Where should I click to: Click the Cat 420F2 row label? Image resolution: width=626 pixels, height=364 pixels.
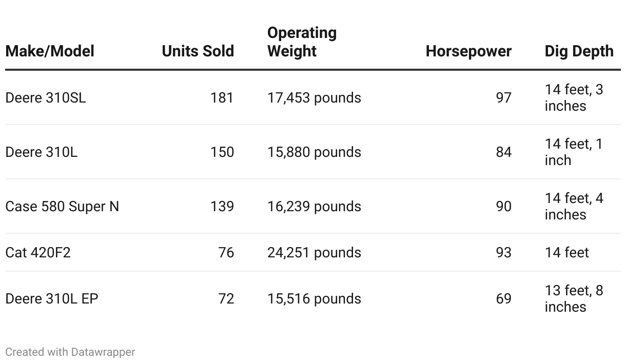click(x=38, y=252)
